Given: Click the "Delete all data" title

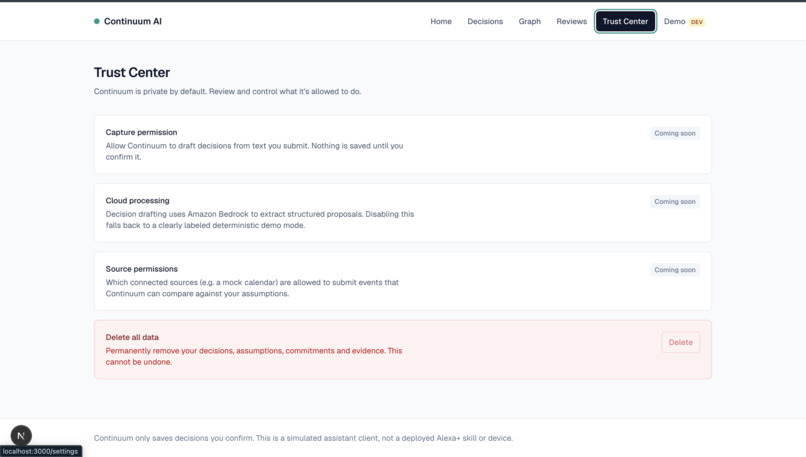Looking at the screenshot, I should click(x=132, y=337).
